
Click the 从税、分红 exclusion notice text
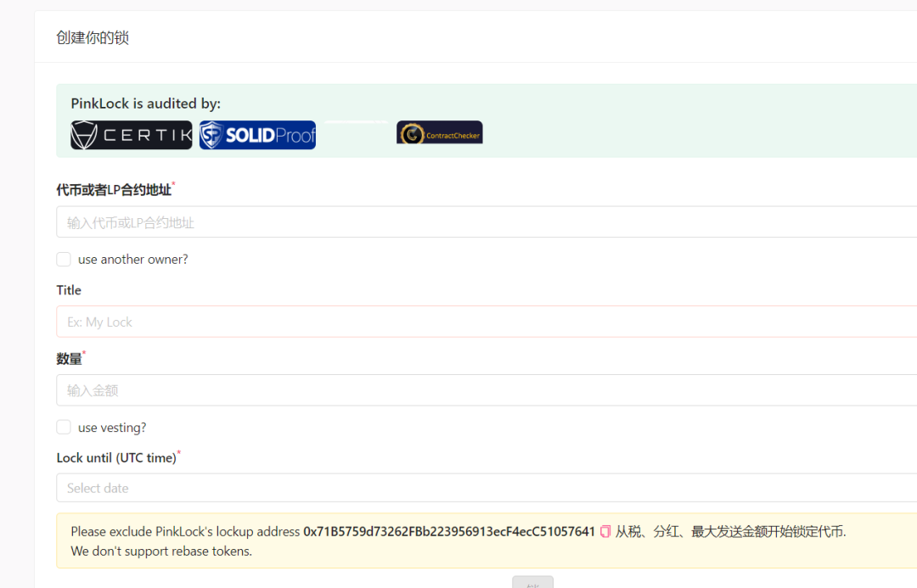[x=730, y=531]
